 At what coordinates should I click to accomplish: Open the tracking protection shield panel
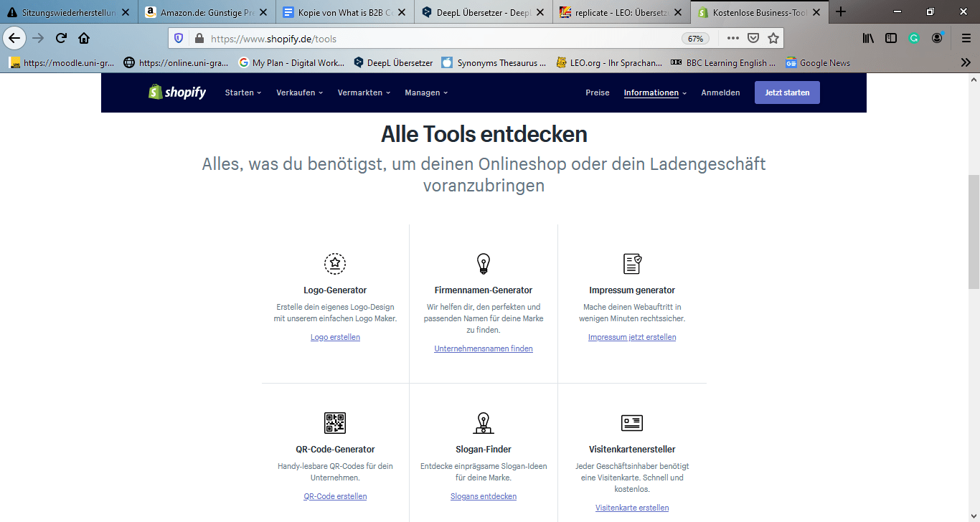point(179,39)
